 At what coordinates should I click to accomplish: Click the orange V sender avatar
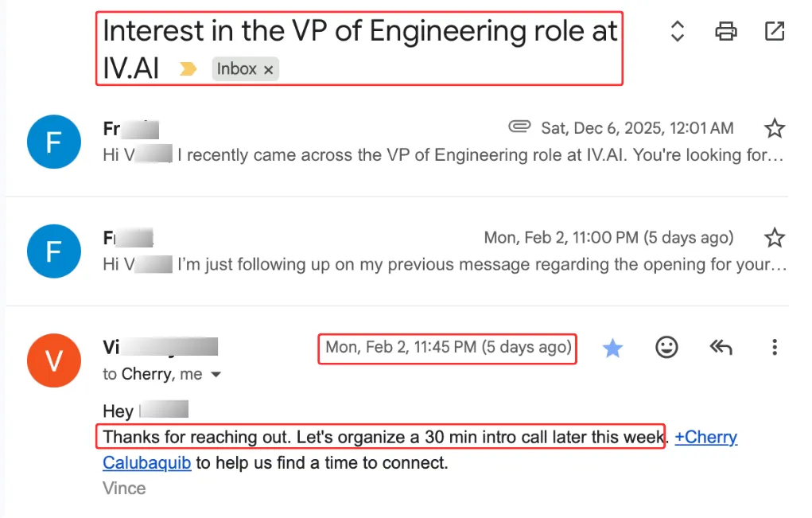click(x=54, y=361)
